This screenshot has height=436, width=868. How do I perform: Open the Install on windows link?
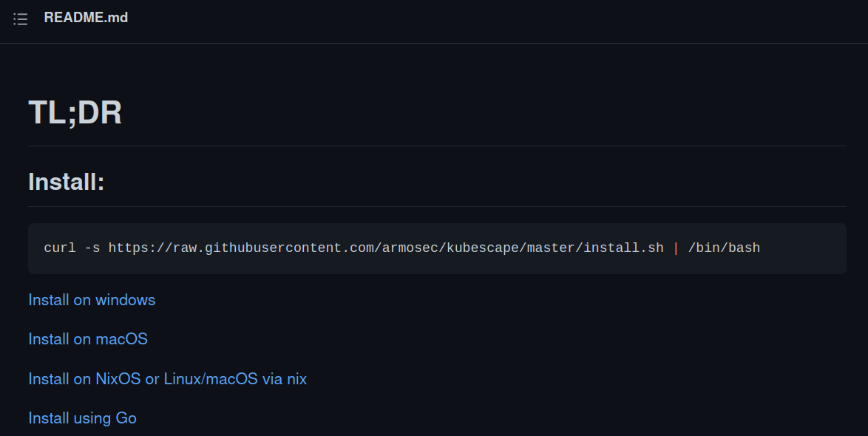click(91, 300)
